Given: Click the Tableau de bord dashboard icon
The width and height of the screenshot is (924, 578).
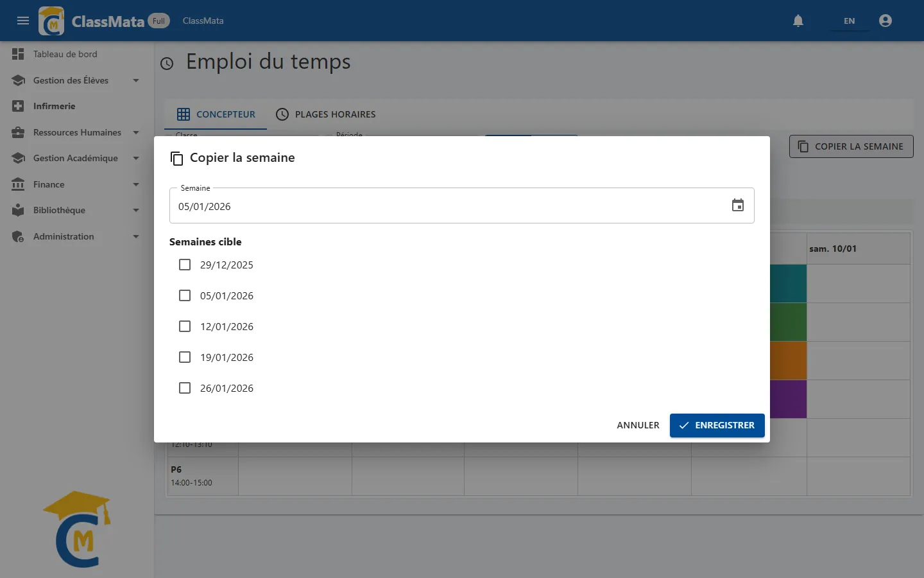Looking at the screenshot, I should pyautogui.click(x=18, y=54).
